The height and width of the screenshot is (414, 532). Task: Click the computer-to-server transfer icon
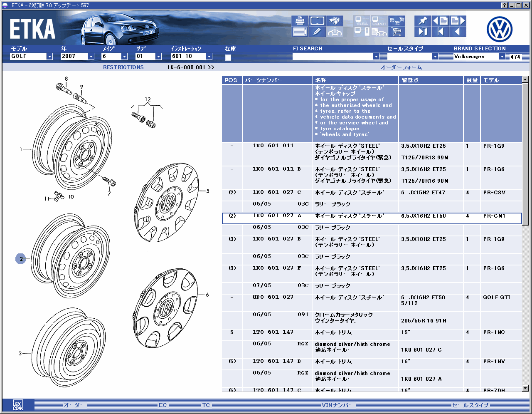pyautogui.click(x=362, y=32)
